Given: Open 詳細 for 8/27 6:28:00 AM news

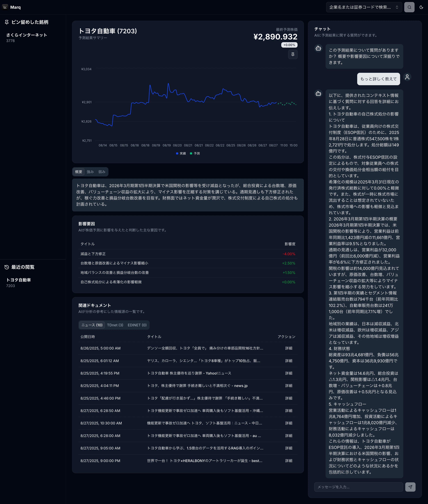Looking at the screenshot, I should [289, 436].
